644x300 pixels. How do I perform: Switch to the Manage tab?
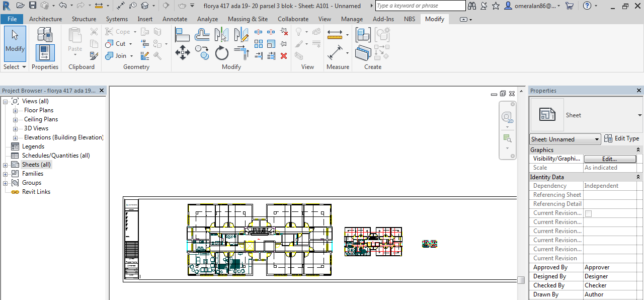(352, 19)
